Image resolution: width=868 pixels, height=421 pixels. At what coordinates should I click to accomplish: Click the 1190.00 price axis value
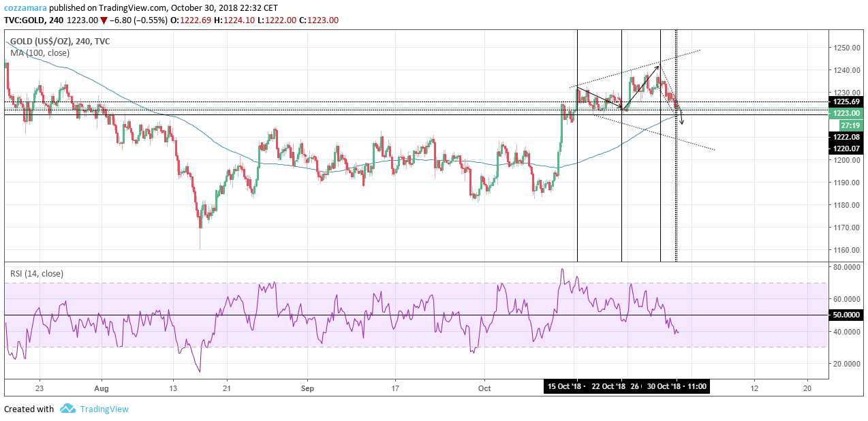(846, 183)
